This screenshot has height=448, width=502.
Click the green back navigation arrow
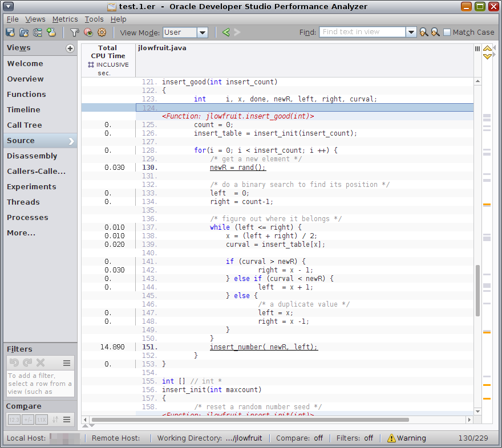point(226,32)
